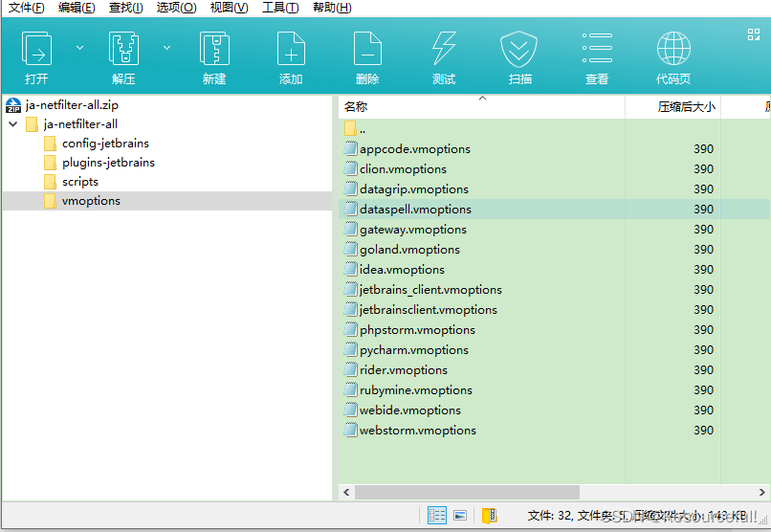
Task: Click the parent folder '..' entry
Action: click(356, 129)
